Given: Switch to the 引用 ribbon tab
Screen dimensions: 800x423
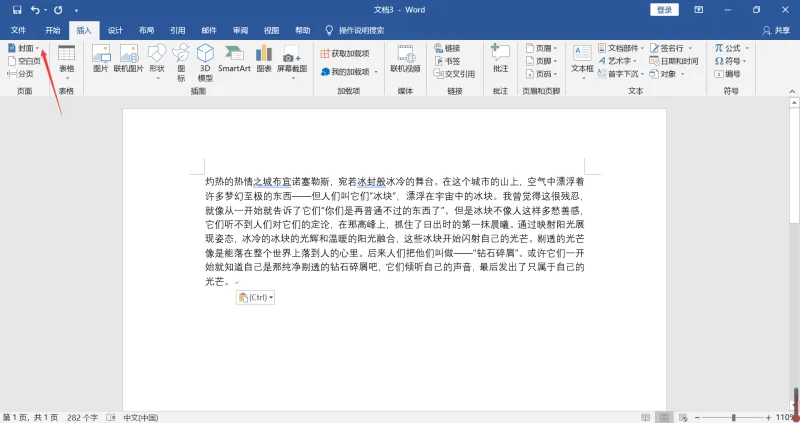Looking at the screenshot, I should 178,30.
